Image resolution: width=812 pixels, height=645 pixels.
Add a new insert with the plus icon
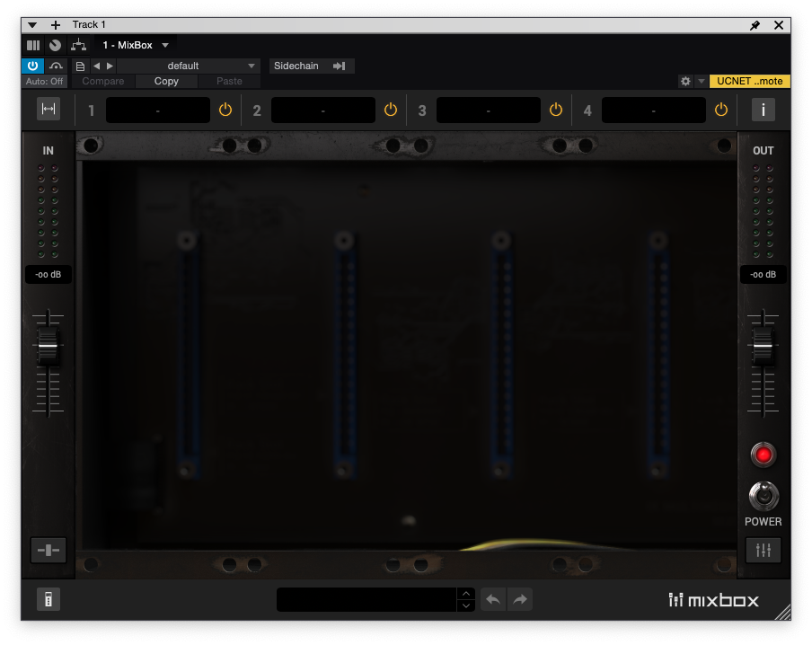56,25
